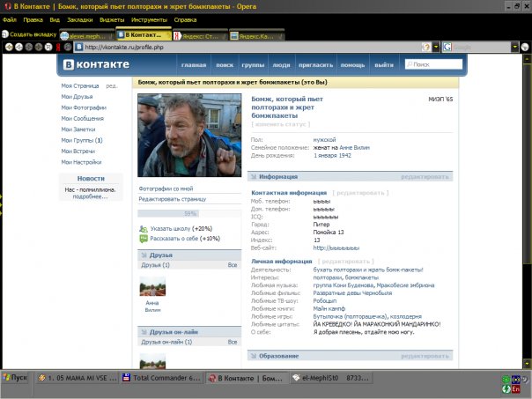Click the 'Создать вкладку' new tab icon
Image resolution: width=532 pixels, height=399 pixels.
(6, 34)
